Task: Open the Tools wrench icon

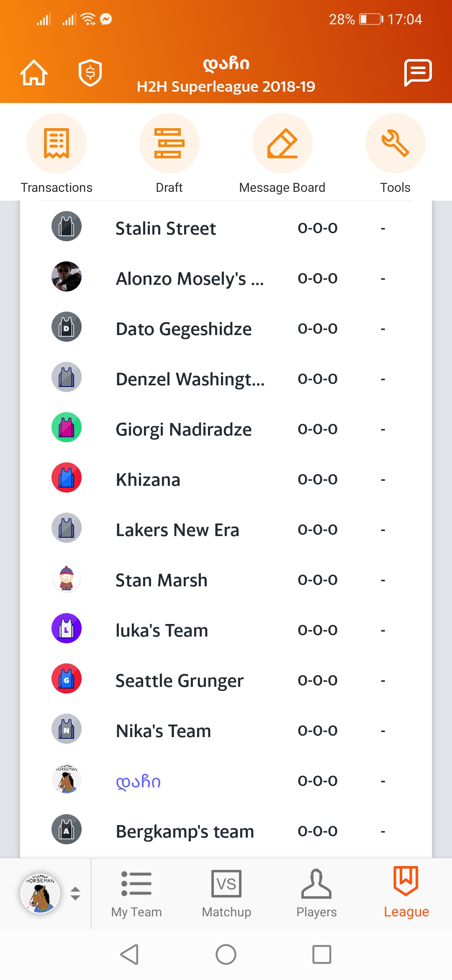Action: (x=395, y=143)
